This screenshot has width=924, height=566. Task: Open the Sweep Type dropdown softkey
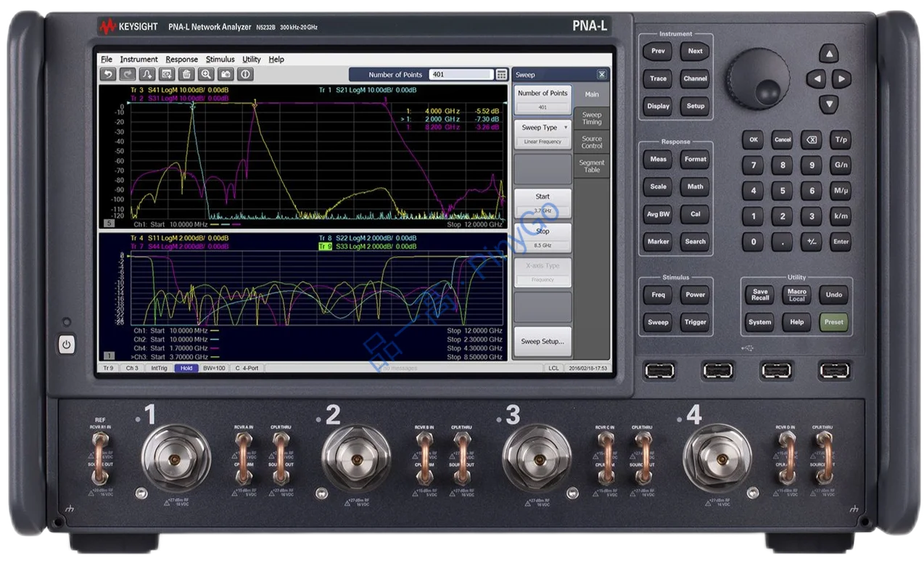pos(543,134)
